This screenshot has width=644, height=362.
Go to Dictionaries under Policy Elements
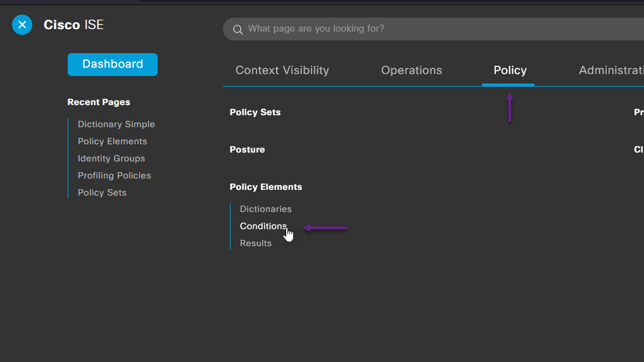pyautogui.click(x=266, y=209)
